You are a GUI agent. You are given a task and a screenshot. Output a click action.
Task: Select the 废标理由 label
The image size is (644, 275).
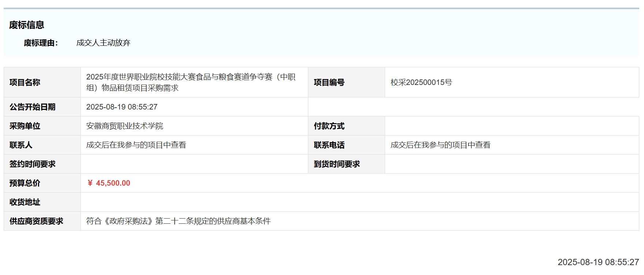pos(41,43)
